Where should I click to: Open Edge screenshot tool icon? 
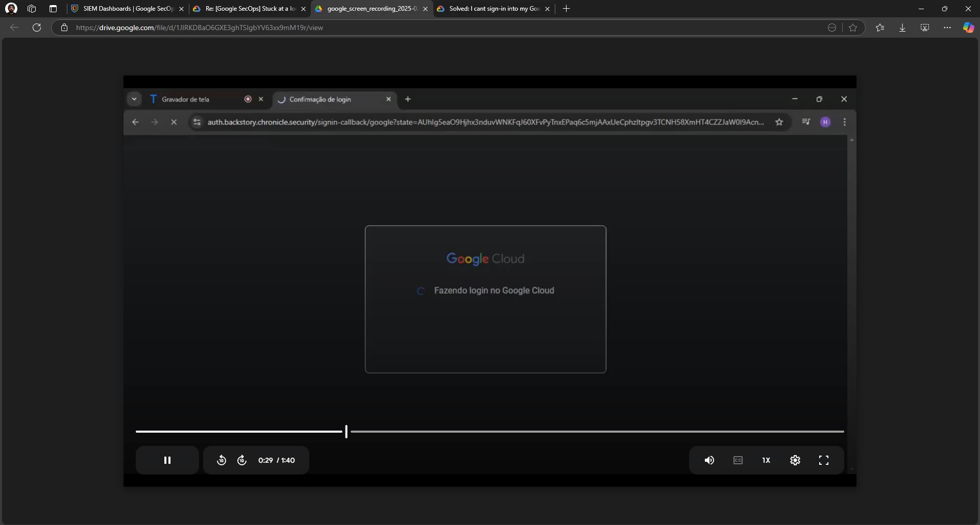(925, 28)
